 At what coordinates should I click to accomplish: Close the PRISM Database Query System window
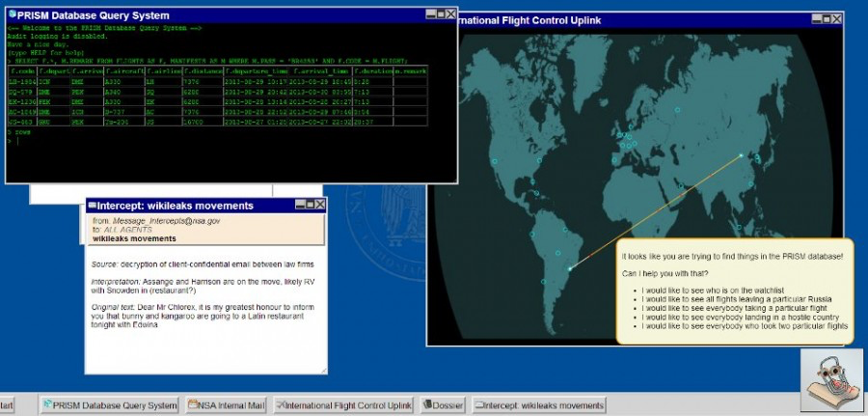pyautogui.click(x=450, y=14)
